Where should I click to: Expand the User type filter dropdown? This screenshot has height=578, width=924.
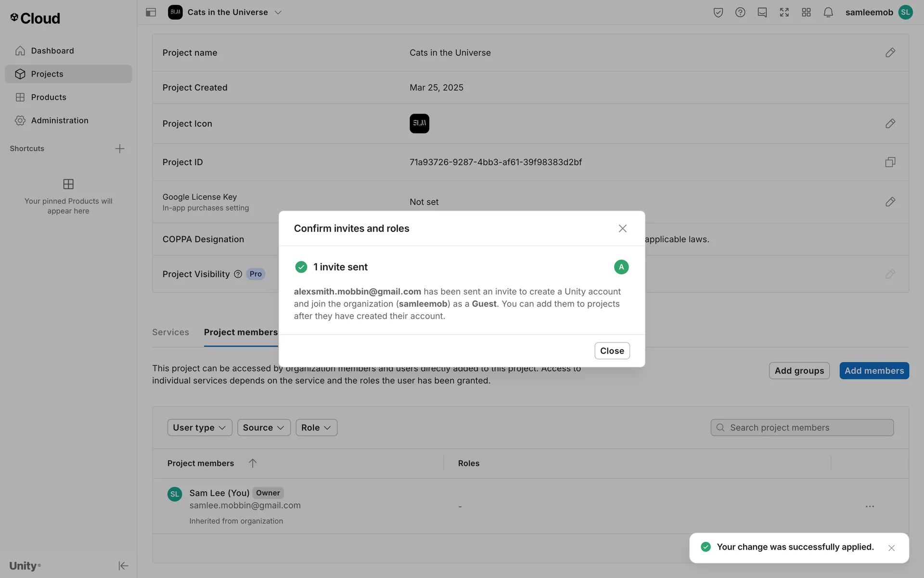199,427
